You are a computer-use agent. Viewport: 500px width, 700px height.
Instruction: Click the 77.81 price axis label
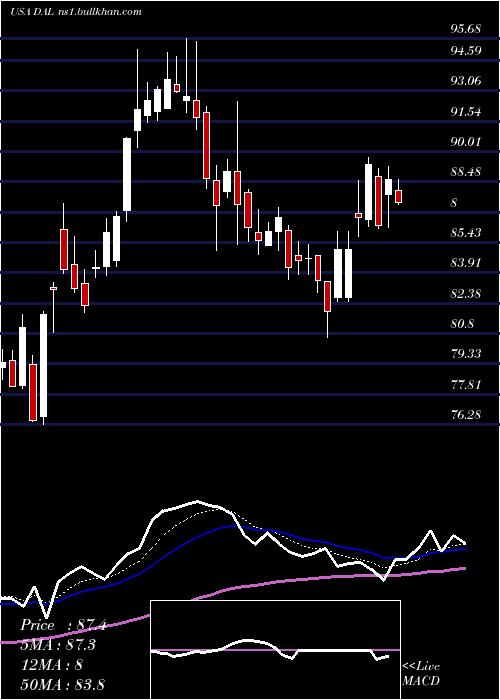coord(466,384)
